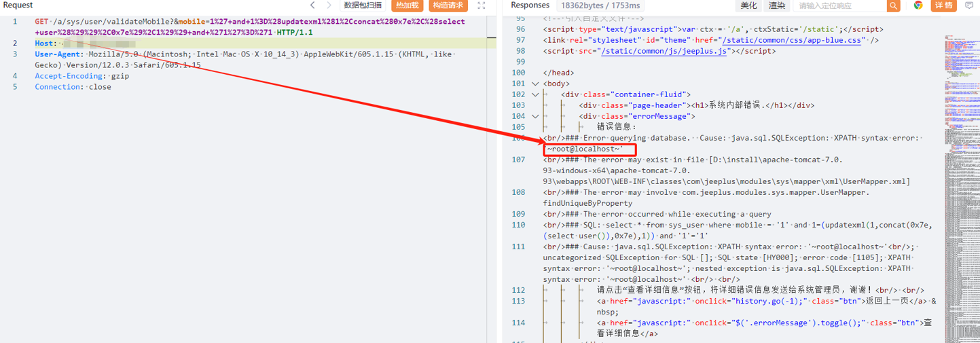
Task: Click the Responses panel title
Action: point(530,5)
